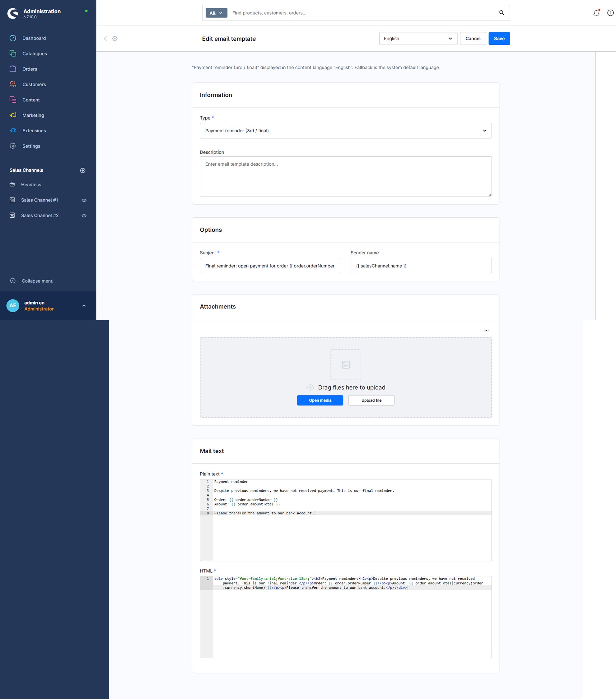
Task: Open the Type dropdown for email template
Action: pyautogui.click(x=345, y=131)
